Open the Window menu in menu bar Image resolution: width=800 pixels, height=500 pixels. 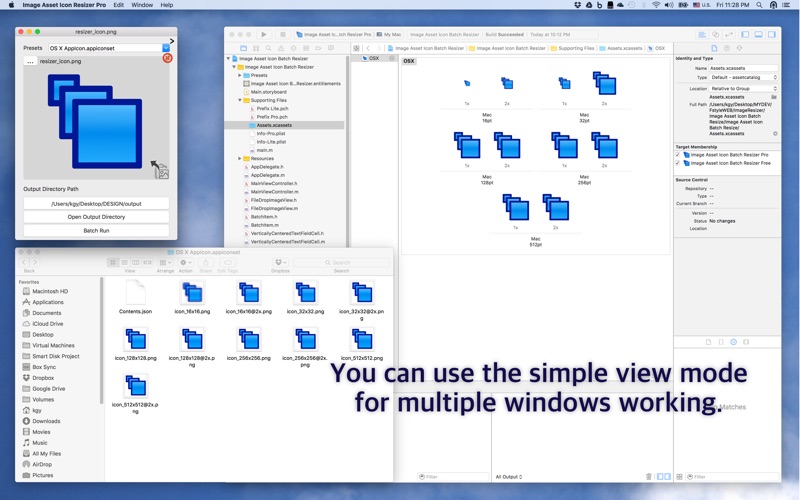pos(142,5)
